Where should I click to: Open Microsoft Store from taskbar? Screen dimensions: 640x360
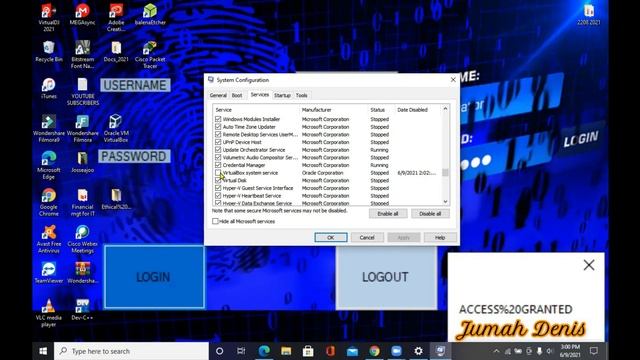pos(308,351)
